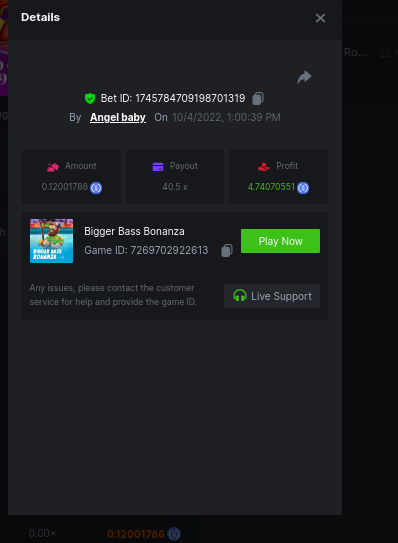Click the Profit coin icon
The height and width of the screenshot is (543, 398).
coord(303,188)
